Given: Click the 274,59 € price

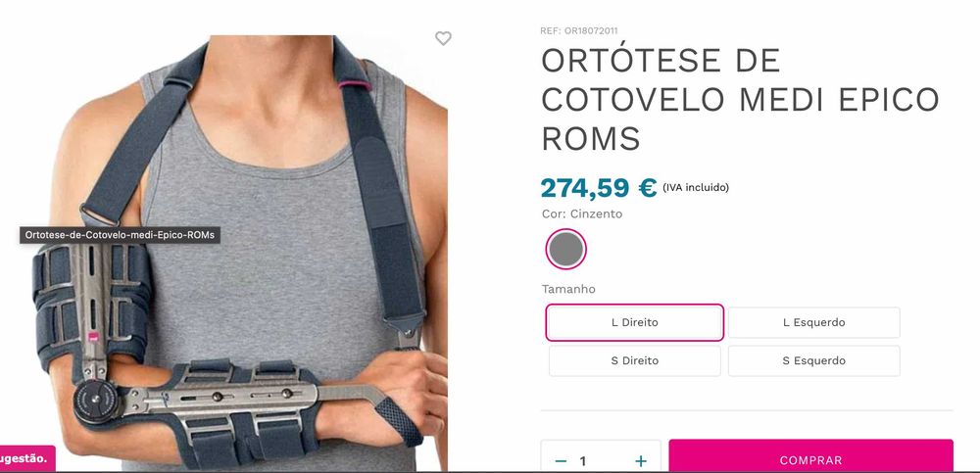Looking at the screenshot, I should [x=598, y=187].
